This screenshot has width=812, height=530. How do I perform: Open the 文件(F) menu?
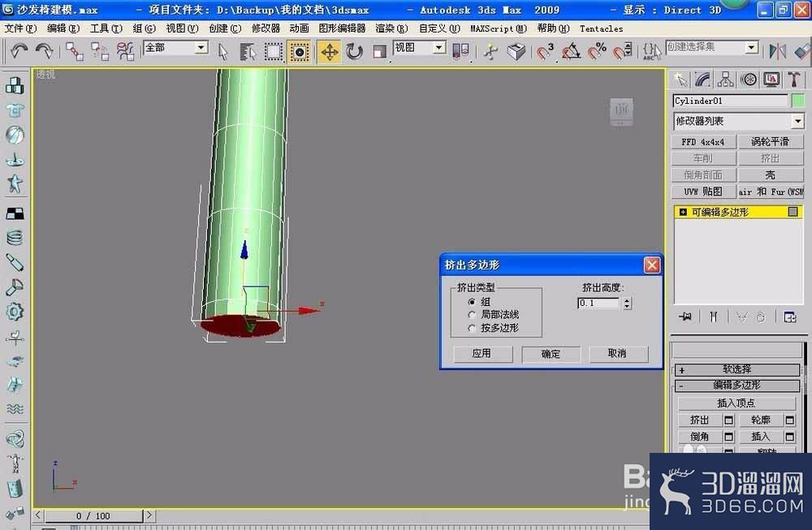tap(20, 28)
